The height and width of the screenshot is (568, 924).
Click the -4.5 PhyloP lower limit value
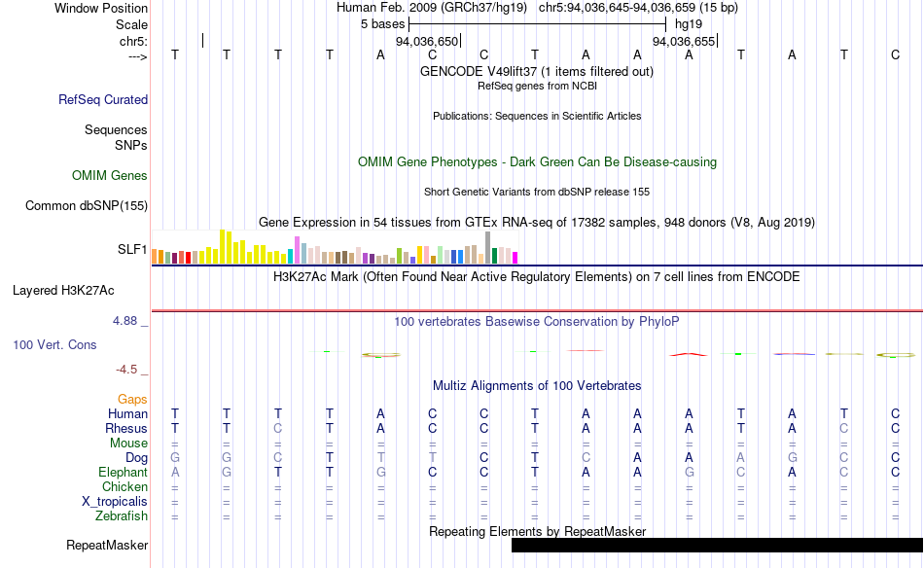[x=126, y=370]
